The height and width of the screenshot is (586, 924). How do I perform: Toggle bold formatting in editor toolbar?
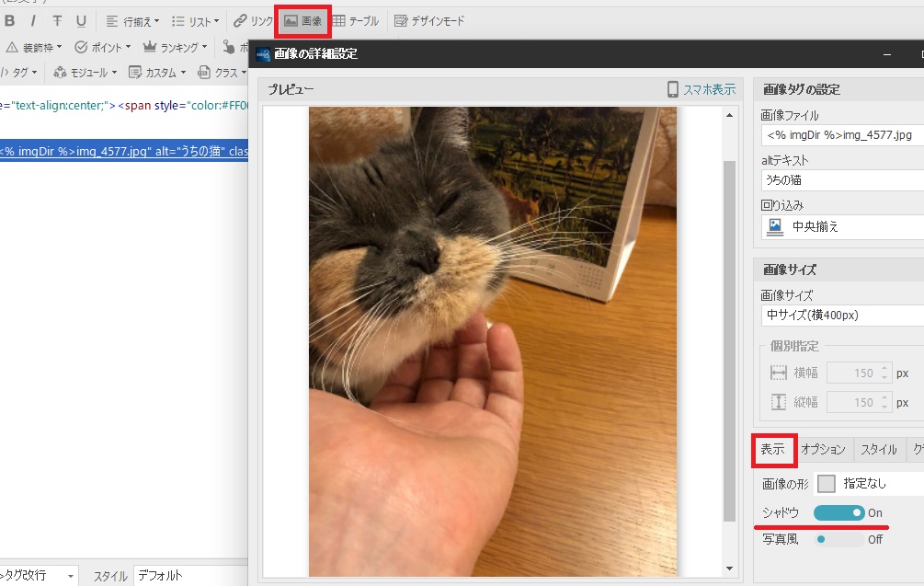(x=10, y=21)
